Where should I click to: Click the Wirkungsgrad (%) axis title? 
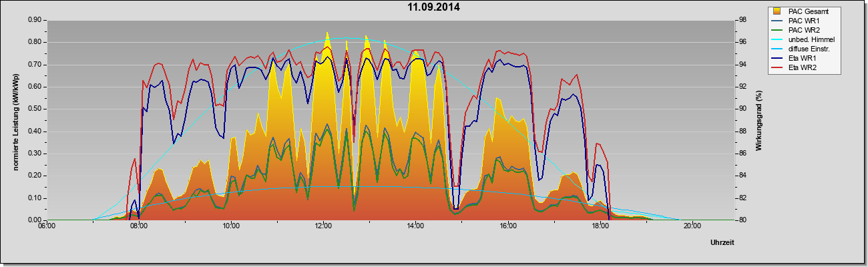759,120
